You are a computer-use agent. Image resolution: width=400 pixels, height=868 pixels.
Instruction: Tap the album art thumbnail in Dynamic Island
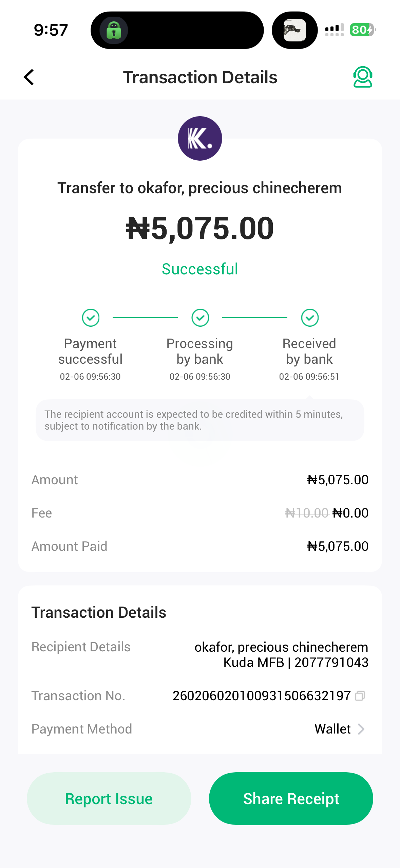coord(294,31)
